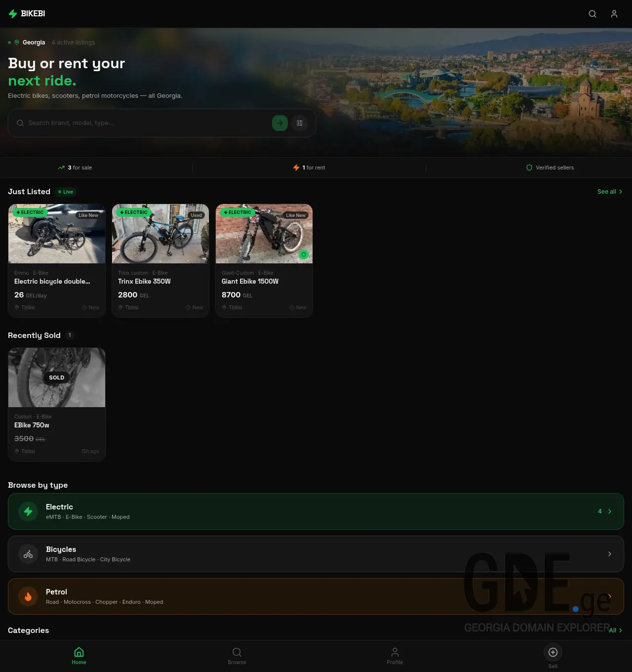Click '15h ago' timestamp
This screenshot has height=672, width=632.
[x=90, y=451]
